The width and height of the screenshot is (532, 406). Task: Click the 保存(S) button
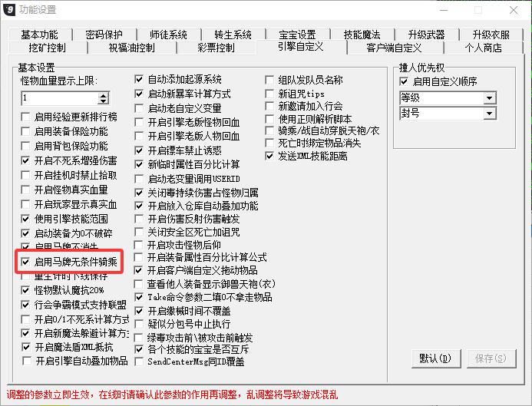click(x=491, y=358)
